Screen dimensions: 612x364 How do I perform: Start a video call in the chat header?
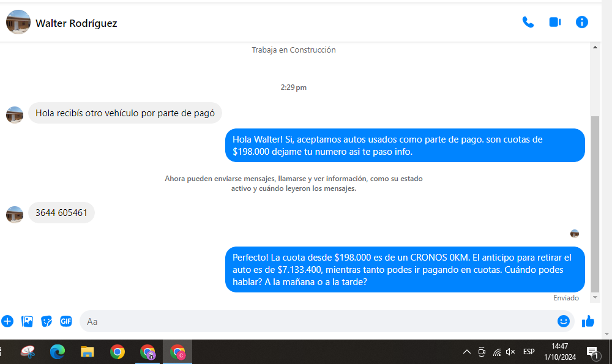[x=554, y=22]
